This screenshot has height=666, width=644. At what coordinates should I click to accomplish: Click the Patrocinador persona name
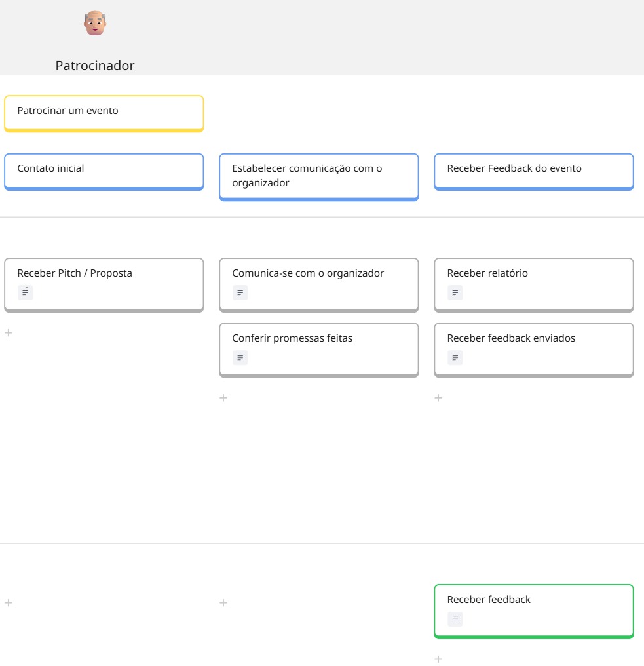(x=95, y=66)
